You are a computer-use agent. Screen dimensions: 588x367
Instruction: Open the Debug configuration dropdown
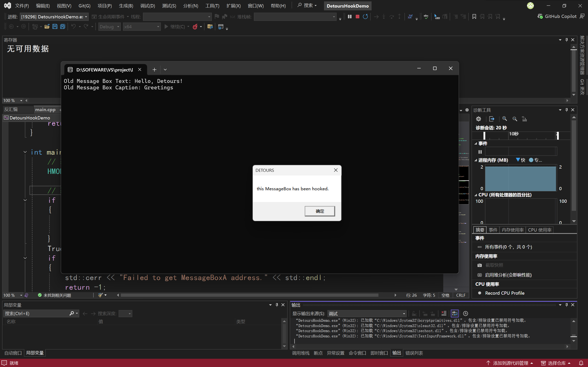tap(109, 27)
